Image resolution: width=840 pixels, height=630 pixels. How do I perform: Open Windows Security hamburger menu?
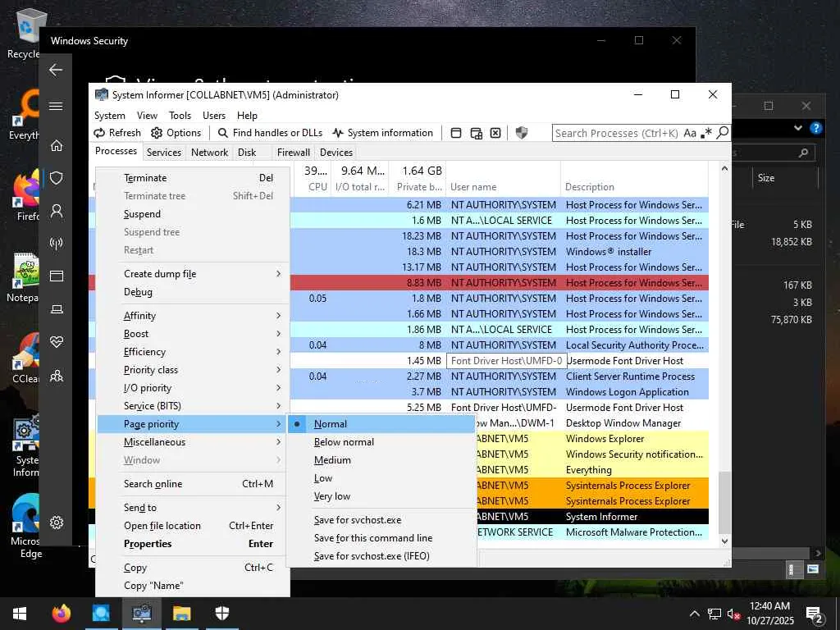point(56,106)
